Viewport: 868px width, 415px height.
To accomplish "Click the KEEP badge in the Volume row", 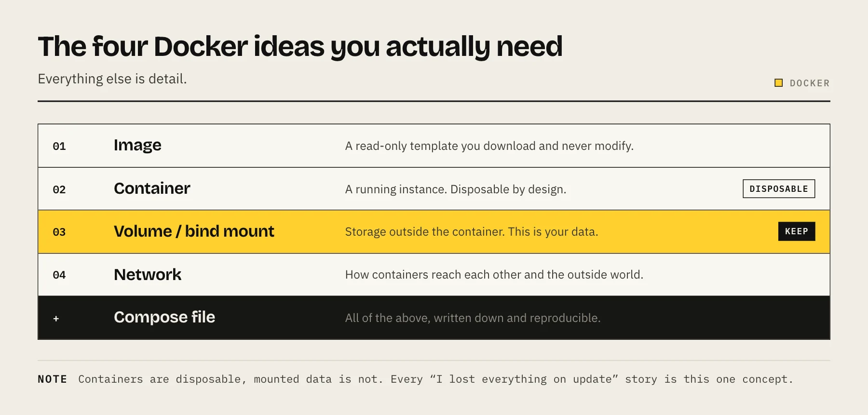I will tap(797, 231).
